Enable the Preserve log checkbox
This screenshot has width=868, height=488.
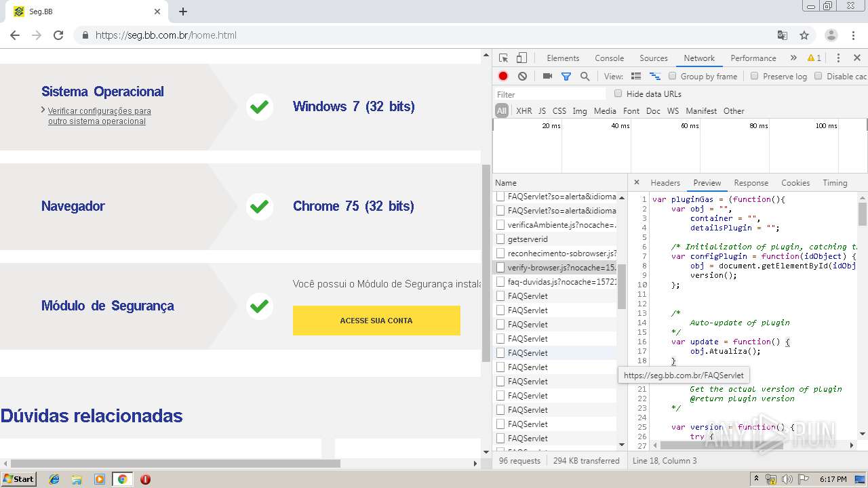coord(754,76)
